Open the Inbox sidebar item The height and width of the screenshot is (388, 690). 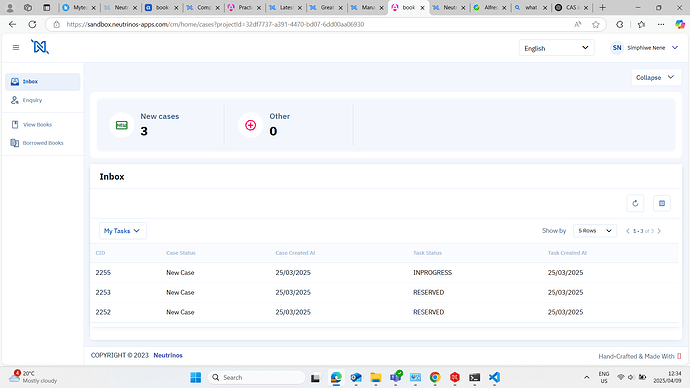tap(43, 82)
